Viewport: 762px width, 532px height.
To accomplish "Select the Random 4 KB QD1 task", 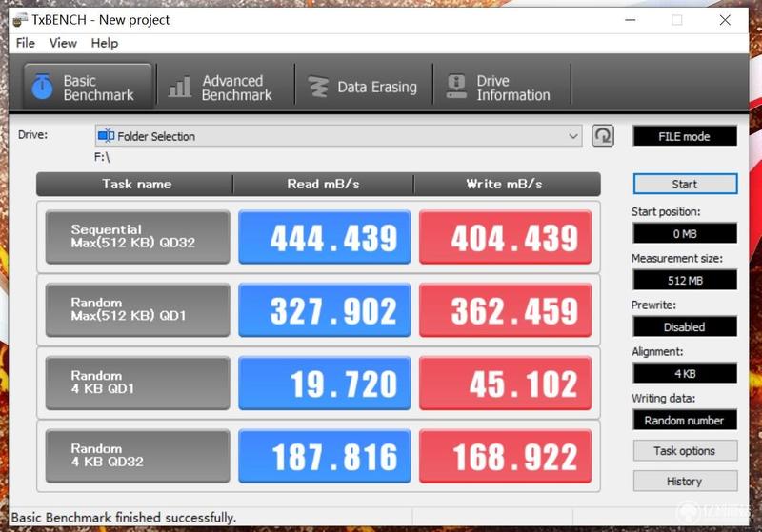I will coord(137,383).
